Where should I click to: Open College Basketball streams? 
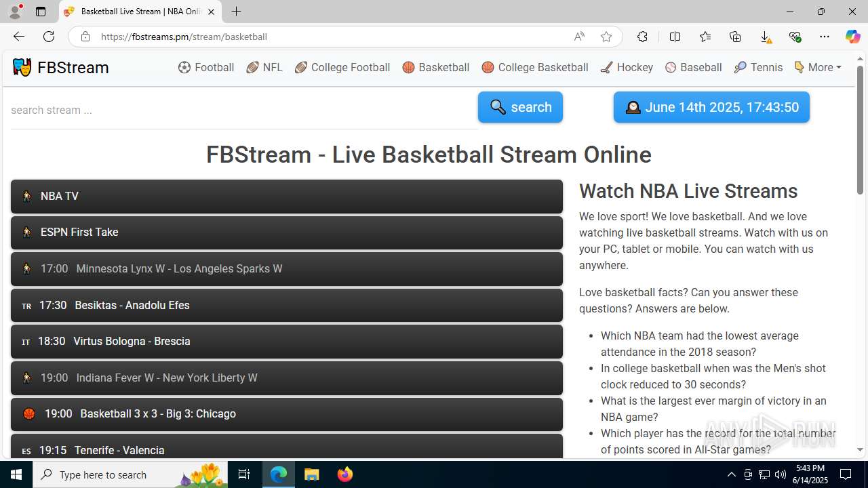[x=535, y=67]
